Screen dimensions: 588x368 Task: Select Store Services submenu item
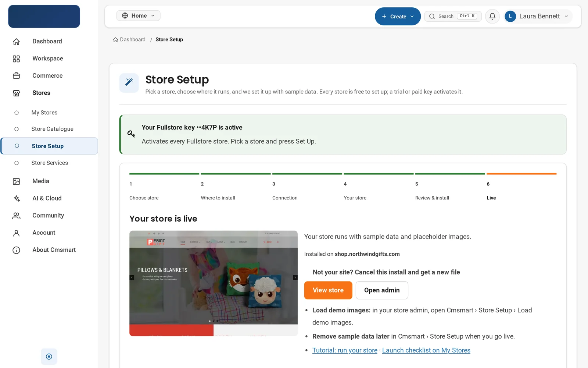click(x=49, y=163)
